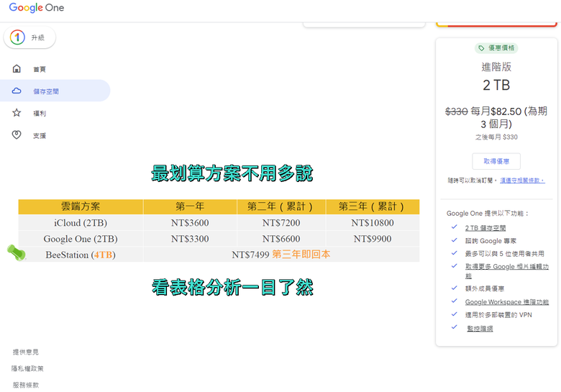Click the 最划算方案不用多說 heading
The height and width of the screenshot is (392, 561).
pos(232,173)
